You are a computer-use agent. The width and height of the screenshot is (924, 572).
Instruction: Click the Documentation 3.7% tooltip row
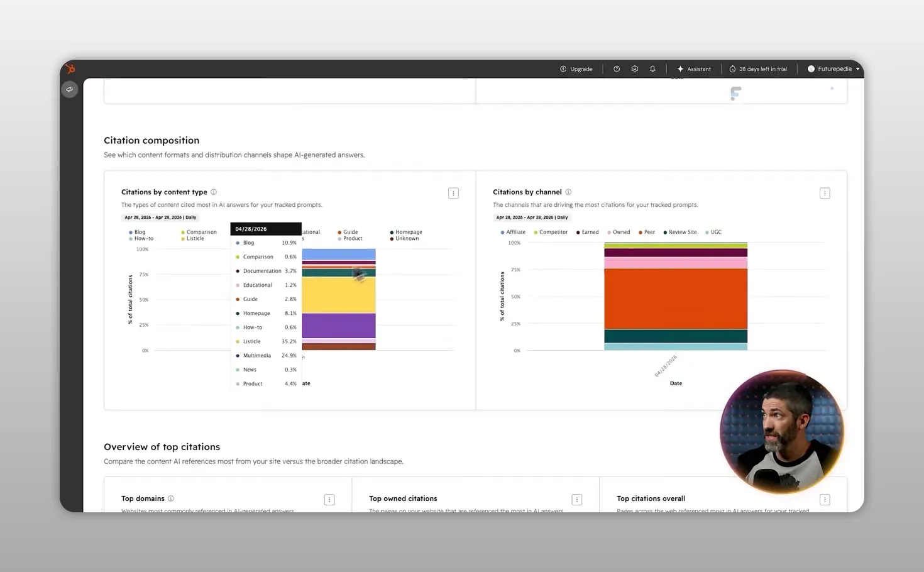[x=266, y=271]
